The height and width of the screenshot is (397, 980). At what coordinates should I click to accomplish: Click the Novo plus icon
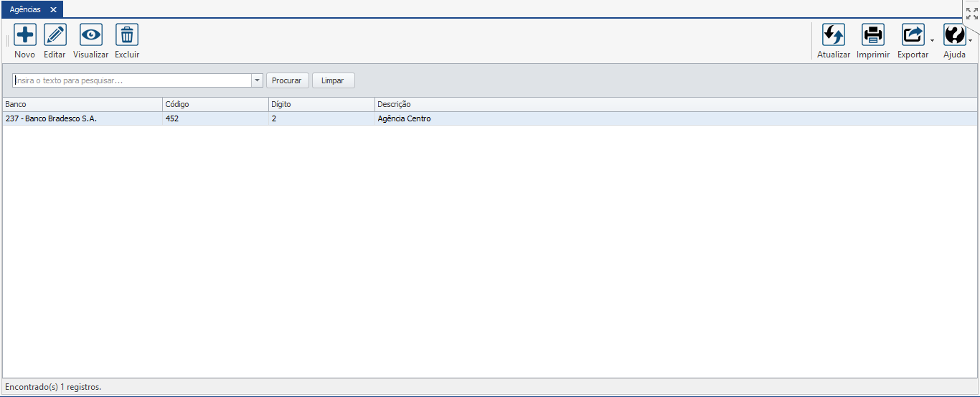[25, 35]
